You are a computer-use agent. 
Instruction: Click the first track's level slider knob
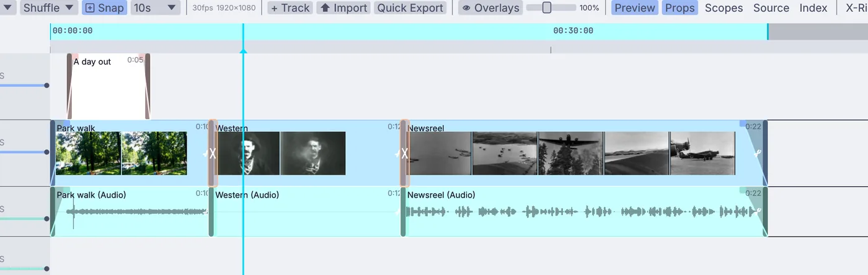point(46,85)
